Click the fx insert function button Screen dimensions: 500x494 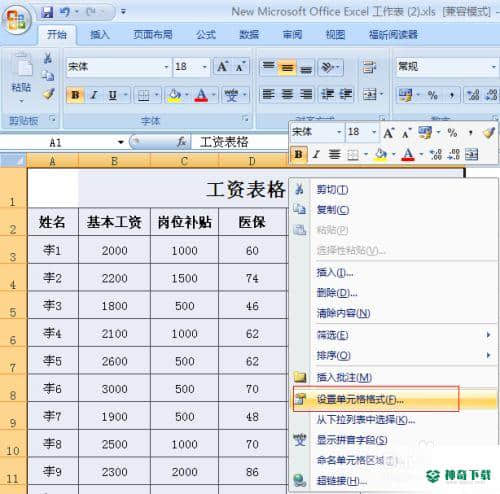182,142
